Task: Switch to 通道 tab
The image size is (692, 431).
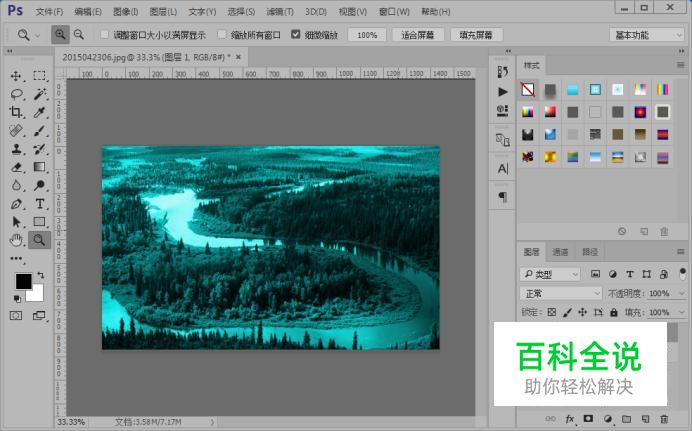Action: tap(560, 252)
